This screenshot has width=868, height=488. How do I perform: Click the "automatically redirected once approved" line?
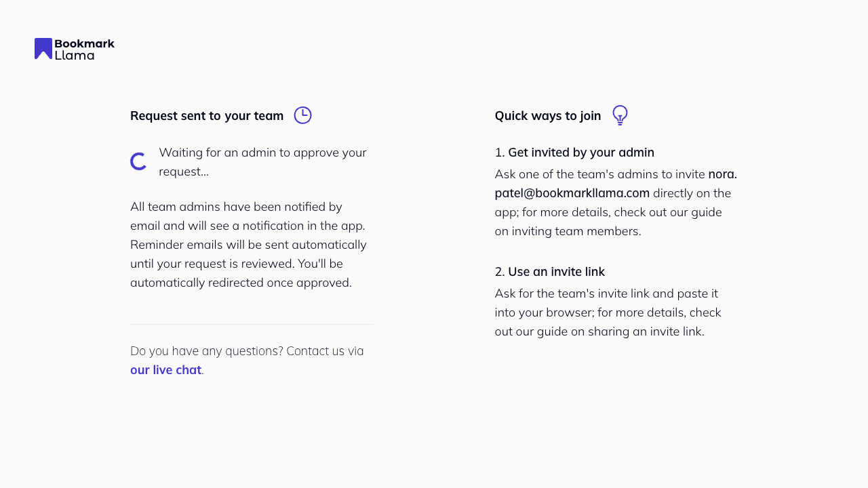241,283
